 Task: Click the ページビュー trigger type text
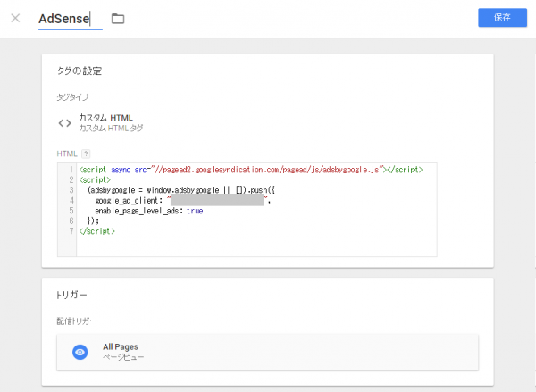coord(123,357)
